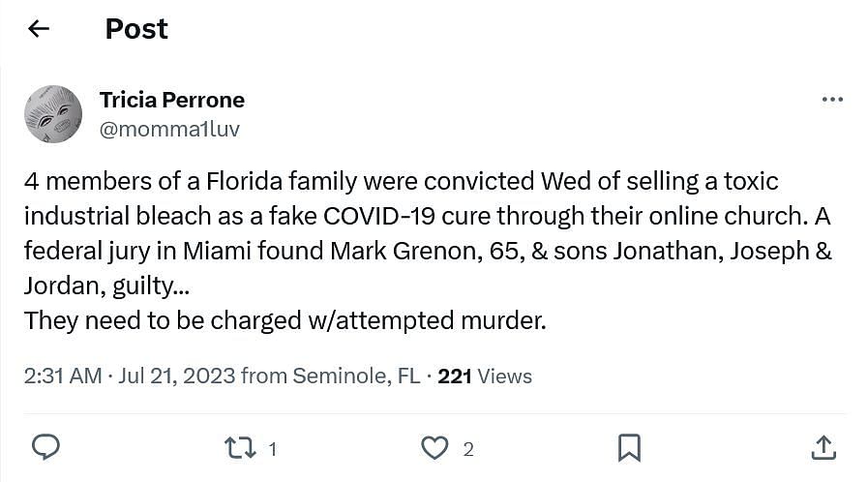Image resolution: width=868 pixels, height=482 pixels.
Task: Click the repost arrows icon
Action: pos(238,448)
